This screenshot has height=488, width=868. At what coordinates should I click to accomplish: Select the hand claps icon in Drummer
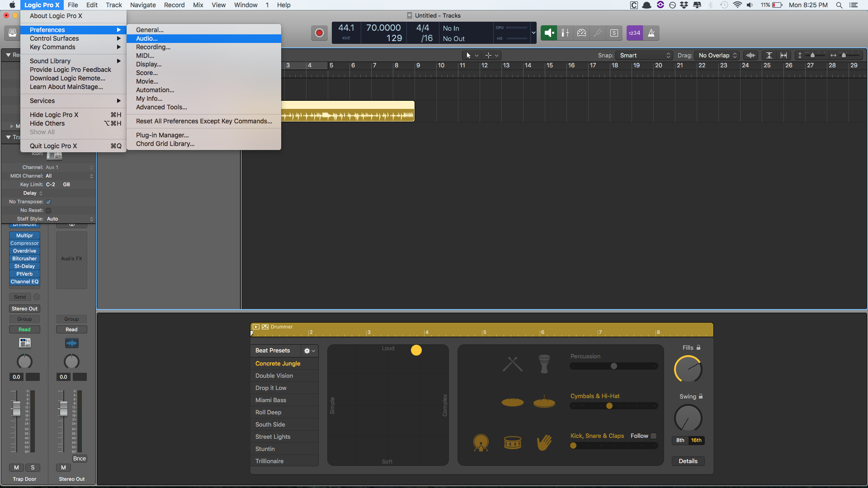(544, 443)
